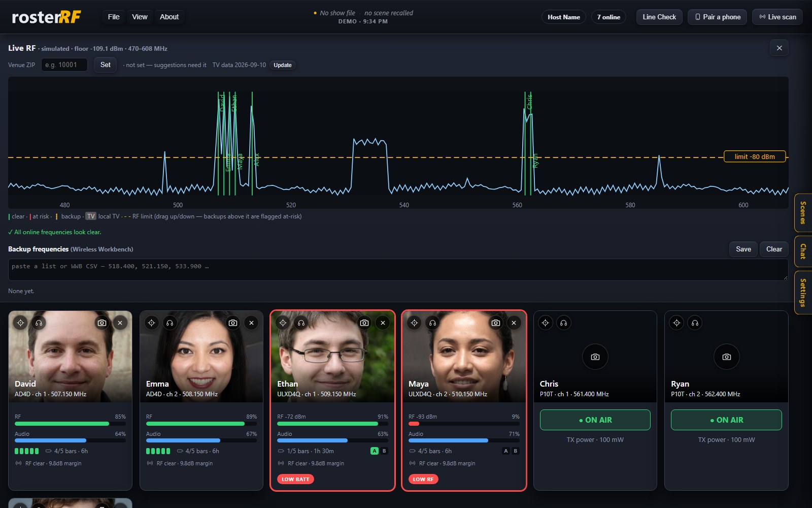The height and width of the screenshot is (508, 812).
Task: Click the "1/5 bars · 1h 30m" battery text
Action: (x=311, y=451)
